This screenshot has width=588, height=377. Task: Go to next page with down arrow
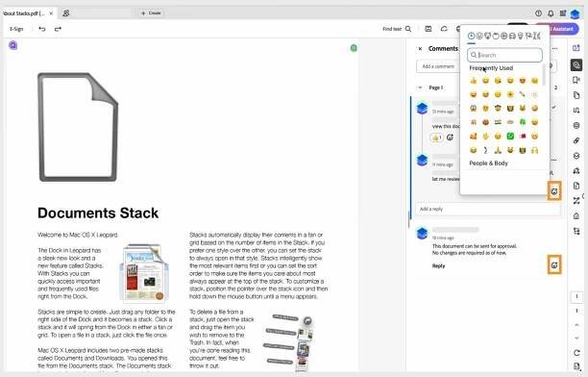[576, 339]
